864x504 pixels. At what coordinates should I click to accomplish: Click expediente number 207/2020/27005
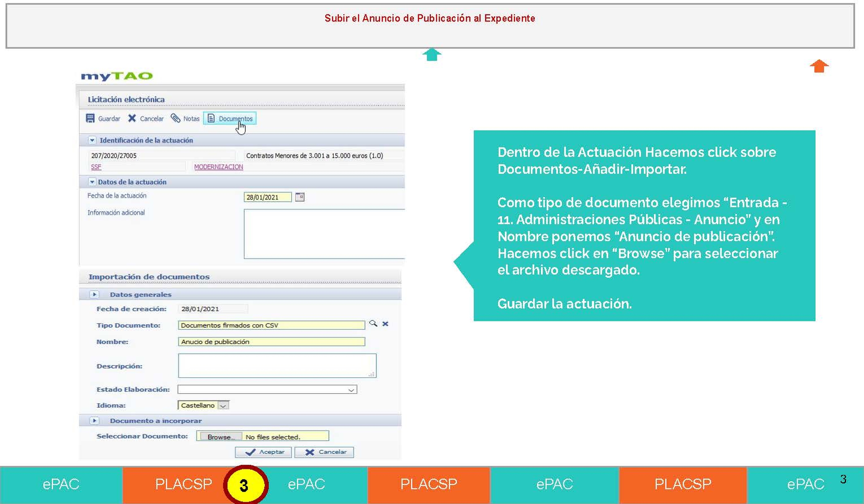(114, 156)
